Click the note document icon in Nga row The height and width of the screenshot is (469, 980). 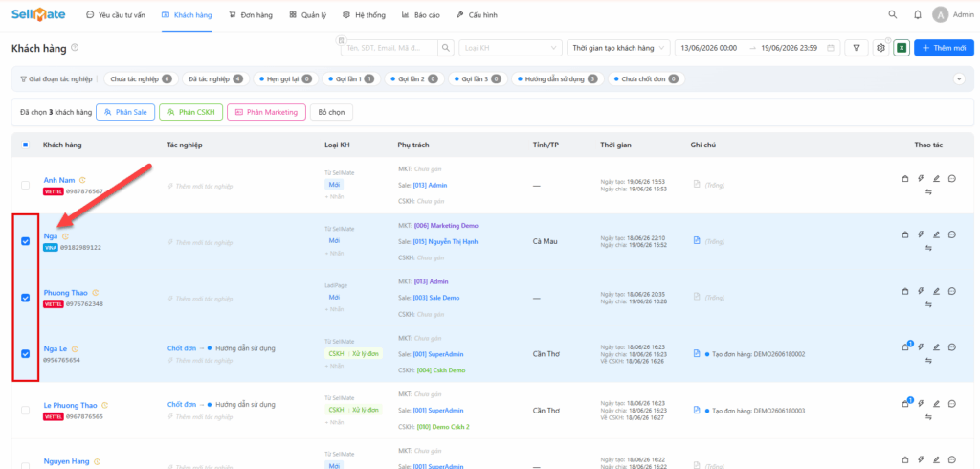coord(697,240)
